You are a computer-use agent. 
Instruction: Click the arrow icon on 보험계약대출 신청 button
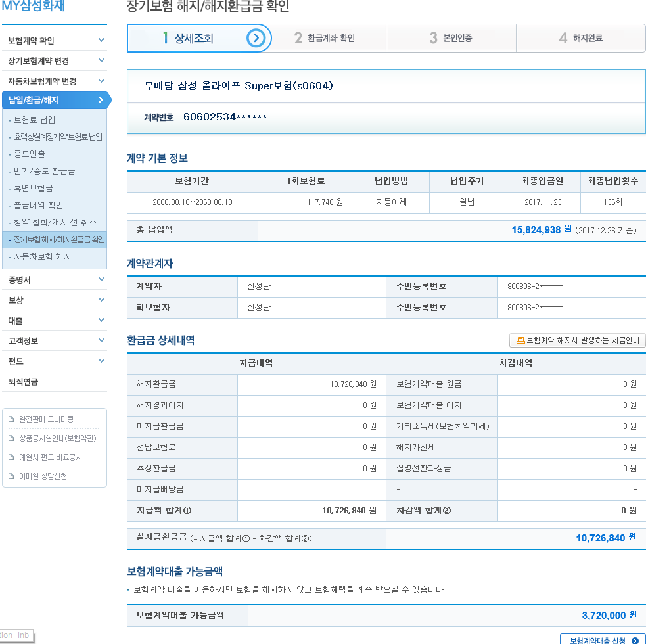634,640
